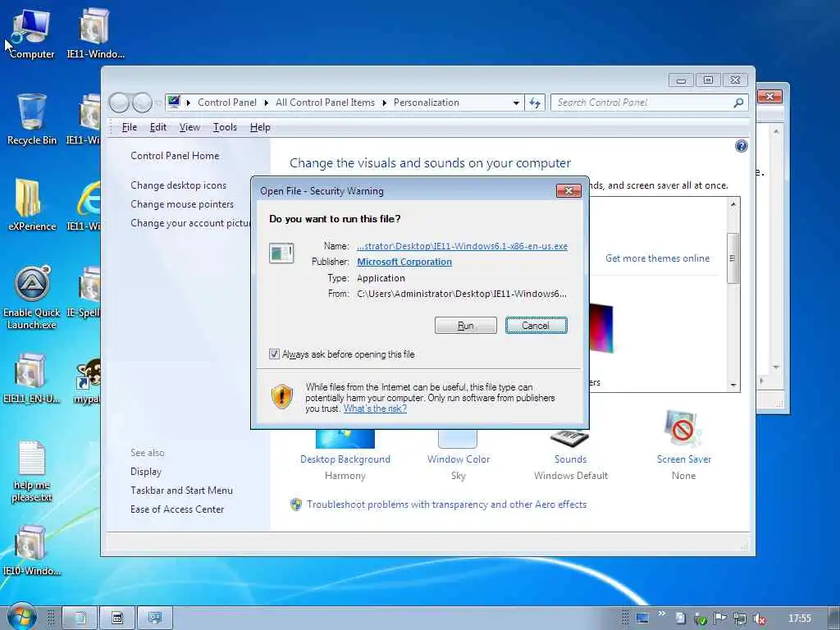
Task: Select the help me please.txt file icon
Action: [x=31, y=472]
